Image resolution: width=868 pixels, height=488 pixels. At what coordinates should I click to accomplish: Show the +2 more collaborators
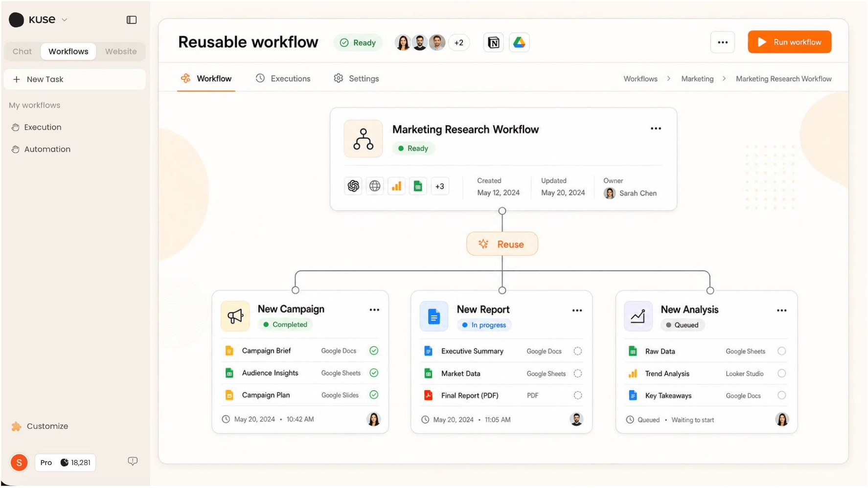pos(459,43)
